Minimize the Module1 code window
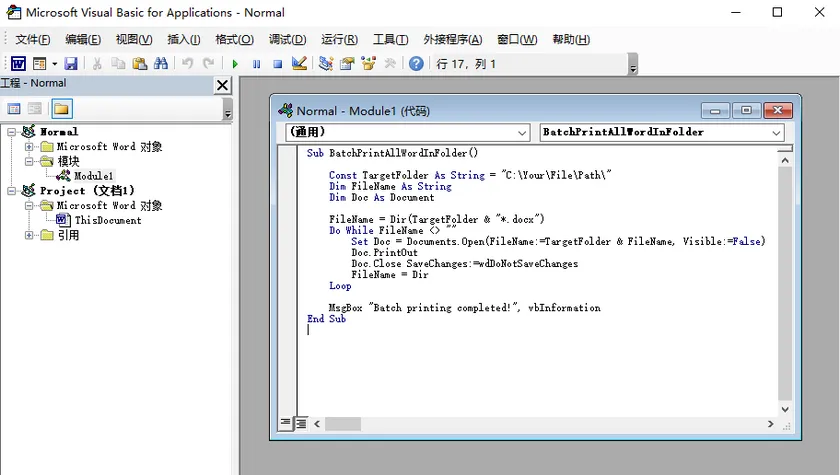The width and height of the screenshot is (840, 475). (715, 111)
